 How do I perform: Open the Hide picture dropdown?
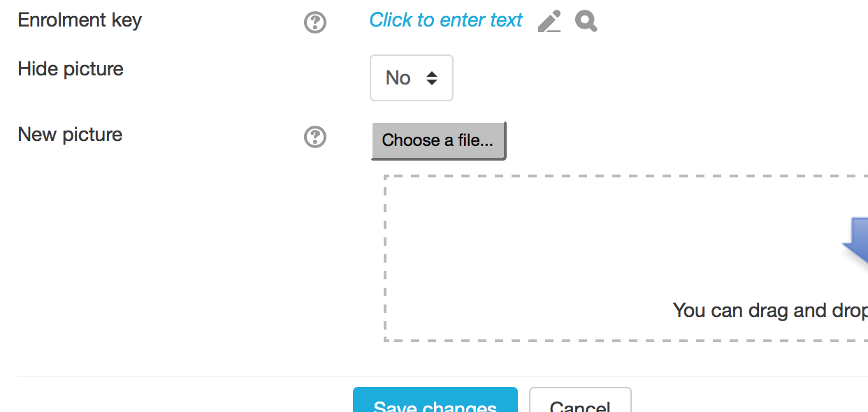tap(412, 78)
